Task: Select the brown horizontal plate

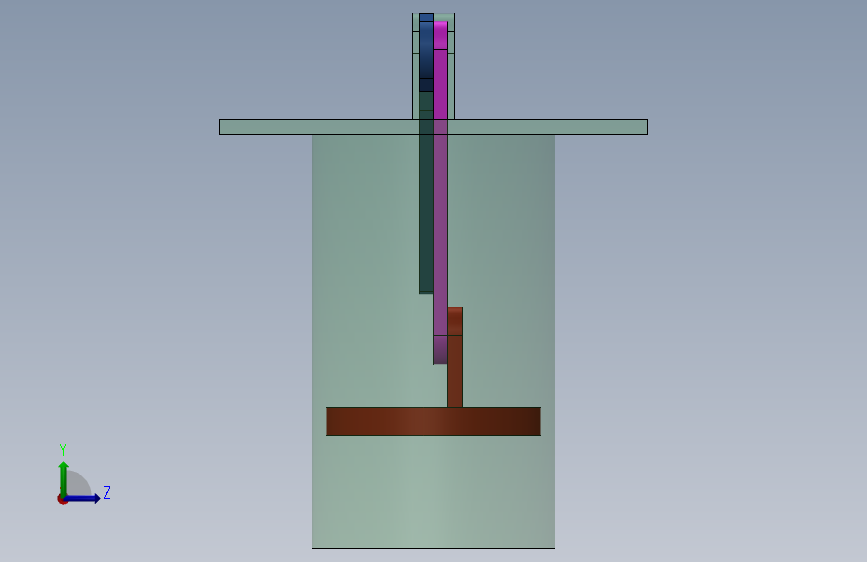Action: pyautogui.click(x=434, y=422)
